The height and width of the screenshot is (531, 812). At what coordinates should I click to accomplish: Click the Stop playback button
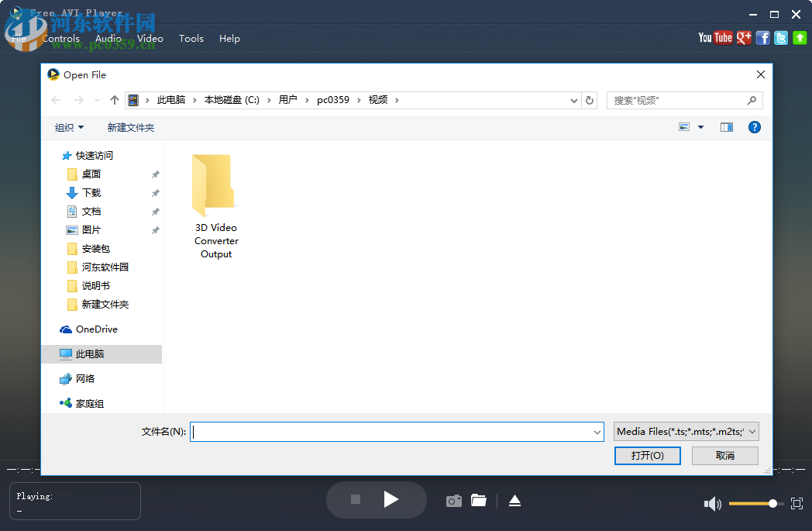(356, 499)
